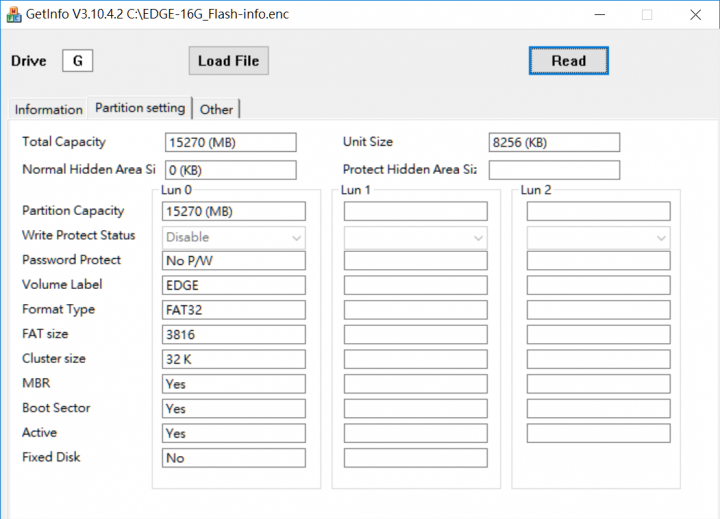Click Lun 1 Volume Label field
720x519 pixels.
(x=416, y=285)
